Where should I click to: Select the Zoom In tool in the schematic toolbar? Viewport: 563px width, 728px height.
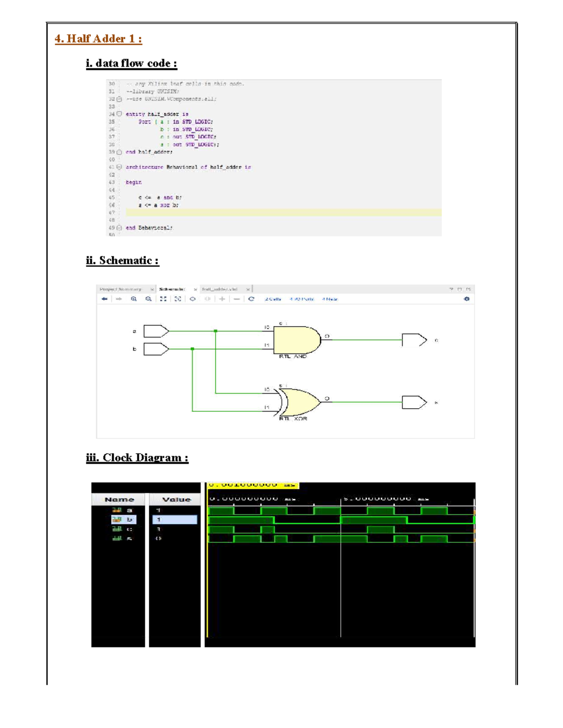coord(133,299)
